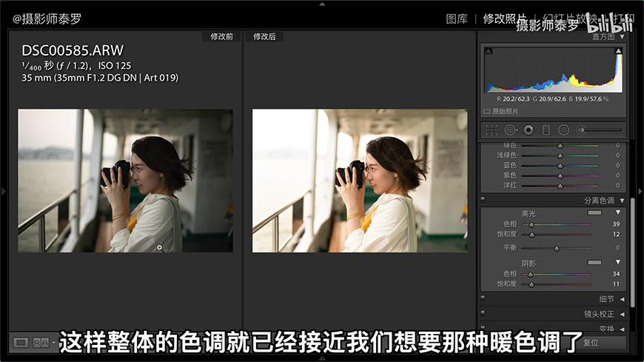This screenshot has height=362, width=644.
Task: Click filename DSC00585.ARW overlay text
Action: pos(73,50)
